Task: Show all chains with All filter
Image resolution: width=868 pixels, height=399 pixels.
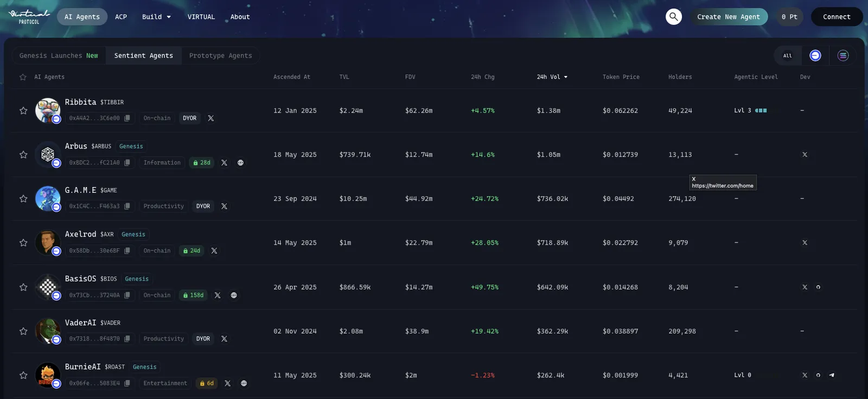Action: coord(787,55)
